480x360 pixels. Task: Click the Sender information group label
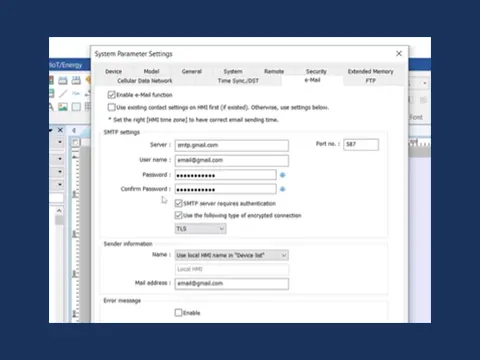click(128, 244)
